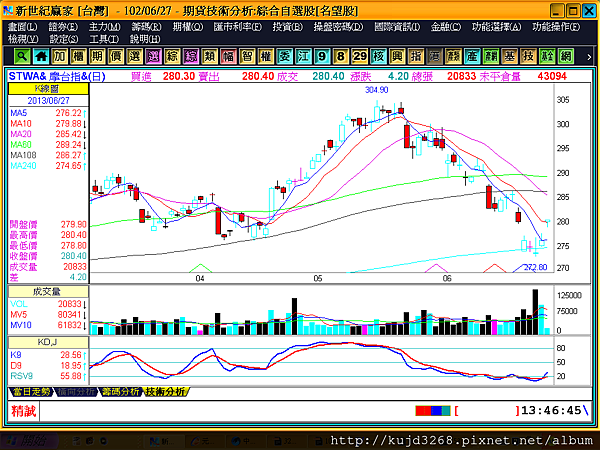
Task: Open the 匯市利率(F) menu
Action: point(238,27)
